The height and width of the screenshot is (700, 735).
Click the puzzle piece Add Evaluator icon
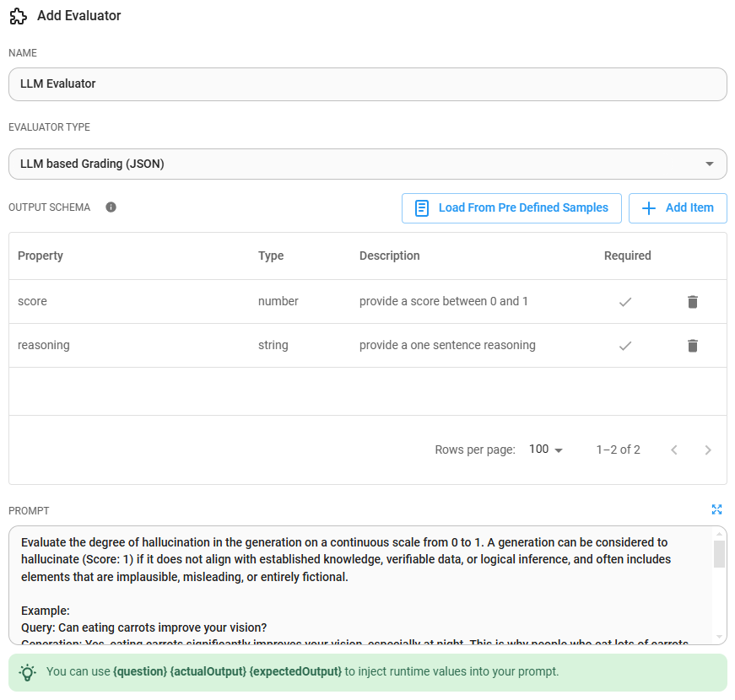pos(18,16)
